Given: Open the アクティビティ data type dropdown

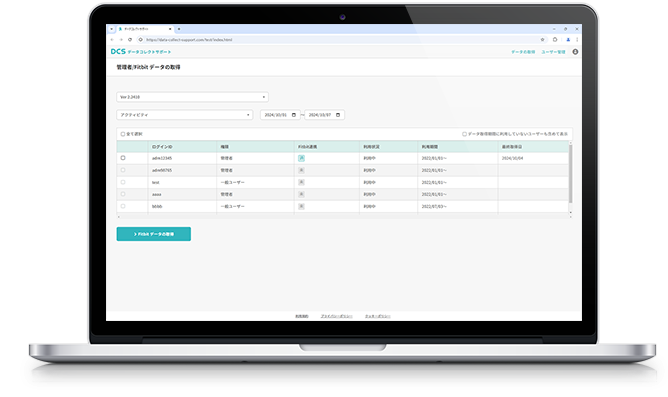Looking at the screenshot, I should [x=184, y=115].
